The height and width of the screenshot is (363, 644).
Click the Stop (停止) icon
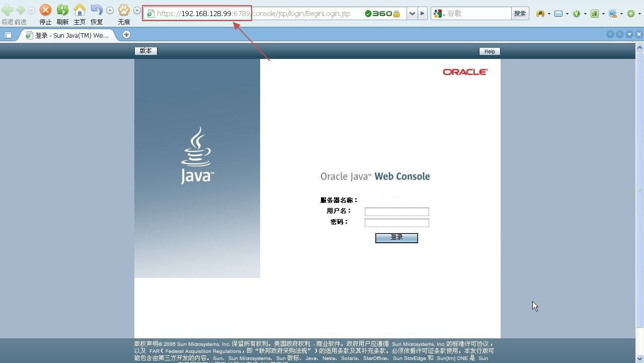coord(45,10)
